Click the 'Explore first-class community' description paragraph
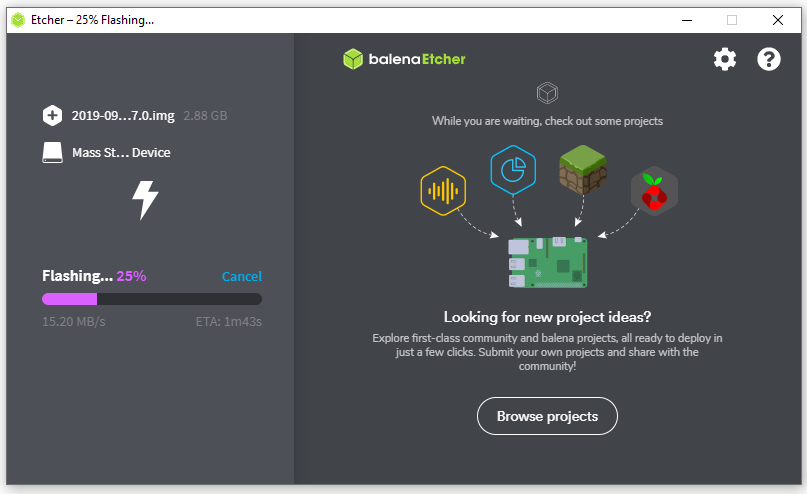The image size is (807, 494). [x=547, y=352]
